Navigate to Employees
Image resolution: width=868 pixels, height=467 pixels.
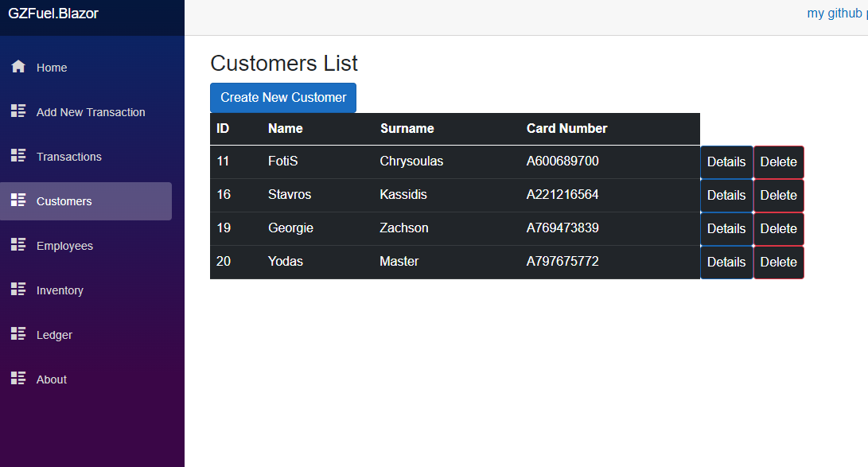(x=86, y=246)
